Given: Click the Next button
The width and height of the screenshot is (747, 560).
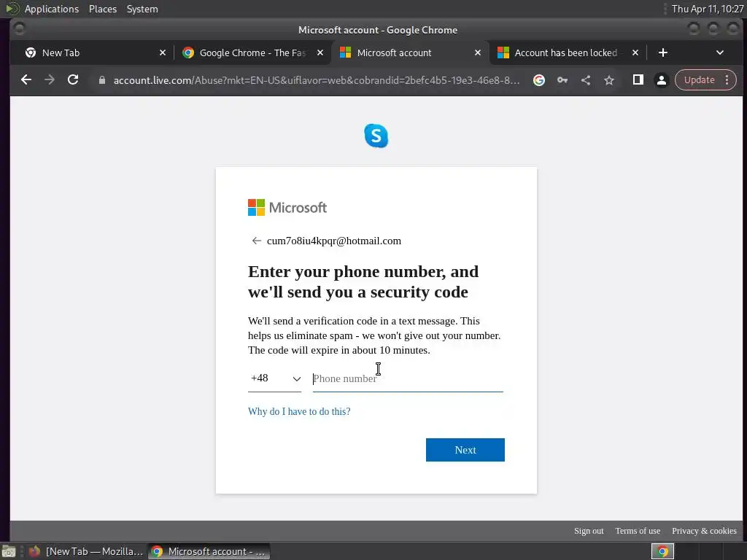Looking at the screenshot, I should 465,450.
